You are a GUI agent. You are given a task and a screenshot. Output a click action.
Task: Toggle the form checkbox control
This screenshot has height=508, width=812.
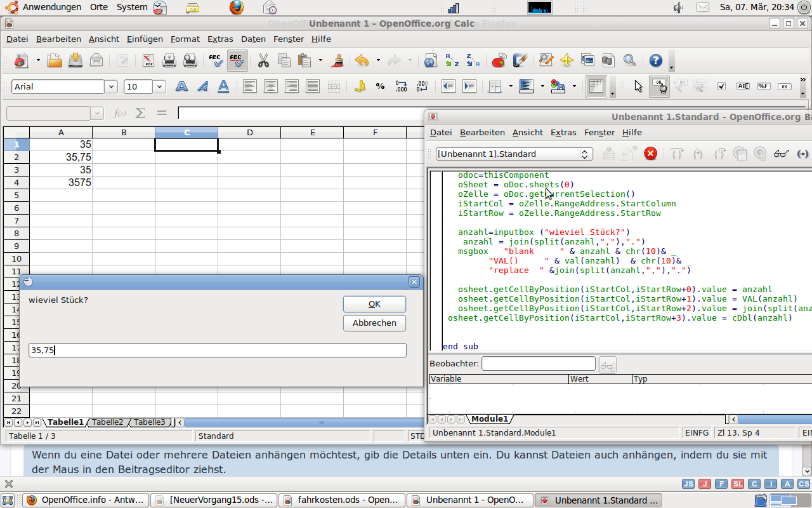(721, 86)
